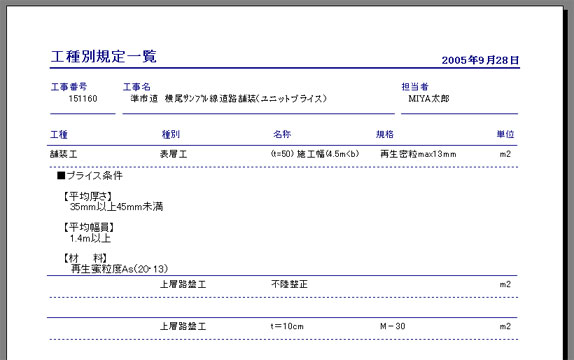Select the 不陸整正 cell
The image size is (574, 360).
(289, 285)
